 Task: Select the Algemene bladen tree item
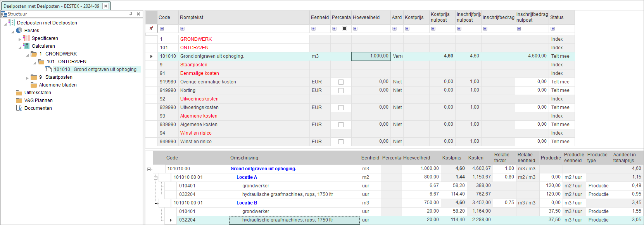coord(58,85)
